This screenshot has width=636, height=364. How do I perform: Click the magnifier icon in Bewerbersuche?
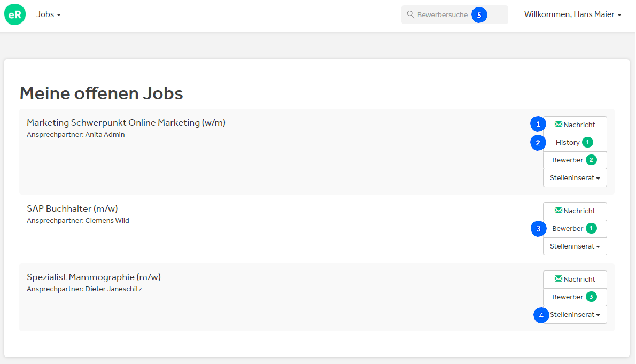point(410,15)
